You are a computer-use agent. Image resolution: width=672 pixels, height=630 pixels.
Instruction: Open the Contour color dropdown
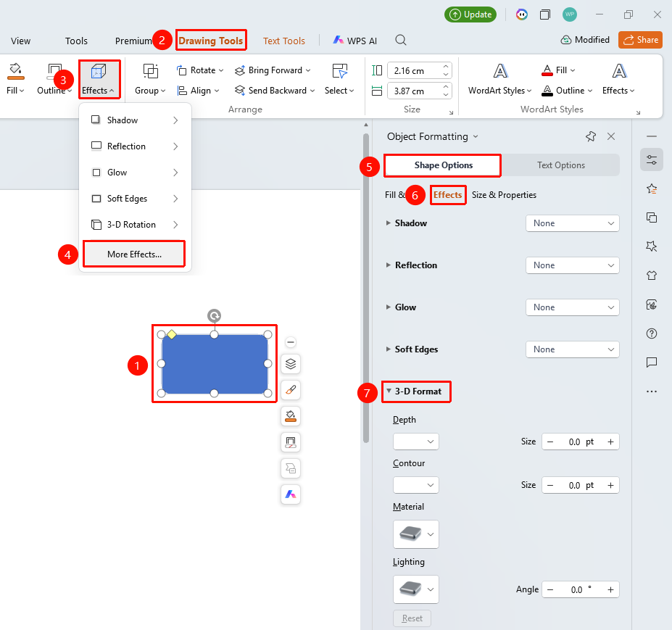coord(415,485)
